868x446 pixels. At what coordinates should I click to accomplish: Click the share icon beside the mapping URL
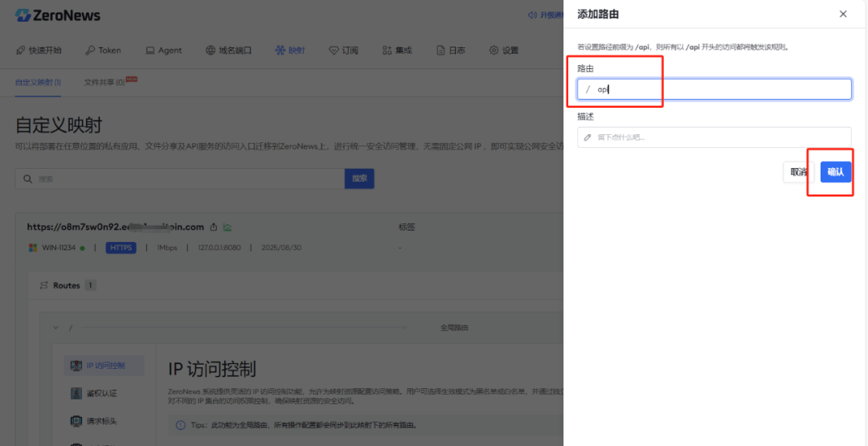click(x=214, y=227)
